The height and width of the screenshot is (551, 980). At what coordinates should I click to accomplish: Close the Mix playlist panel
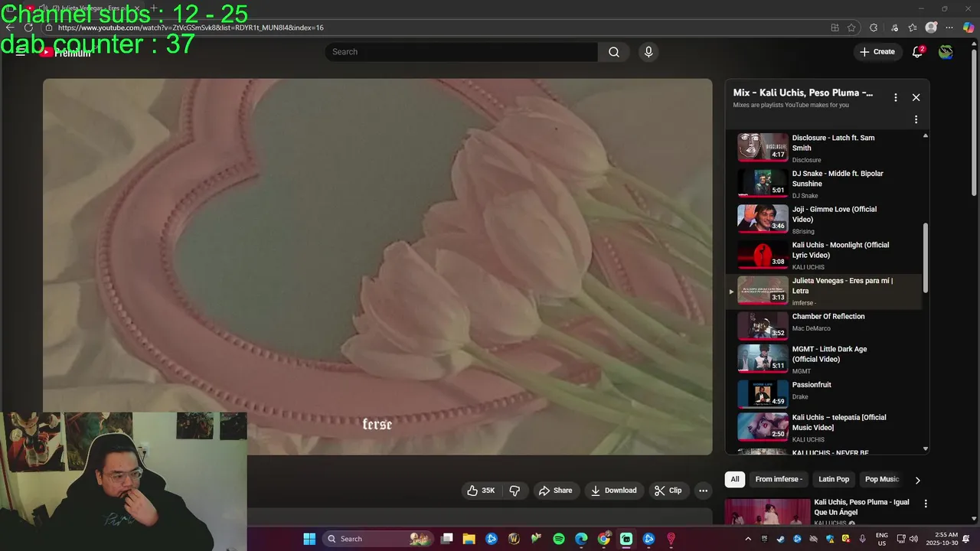pos(916,97)
